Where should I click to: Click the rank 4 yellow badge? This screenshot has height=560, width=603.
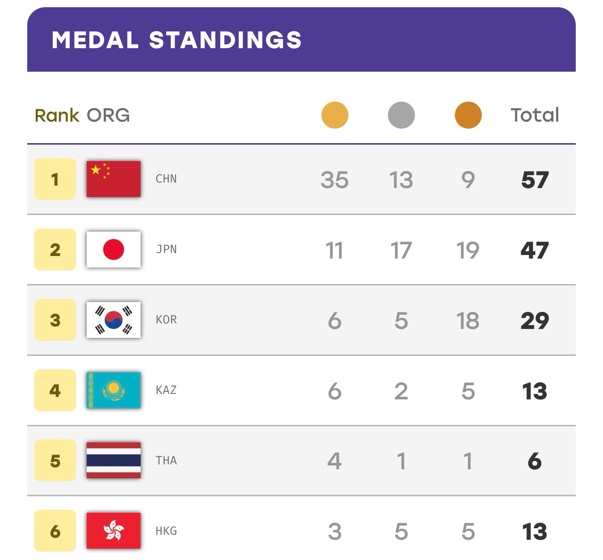[x=55, y=390]
